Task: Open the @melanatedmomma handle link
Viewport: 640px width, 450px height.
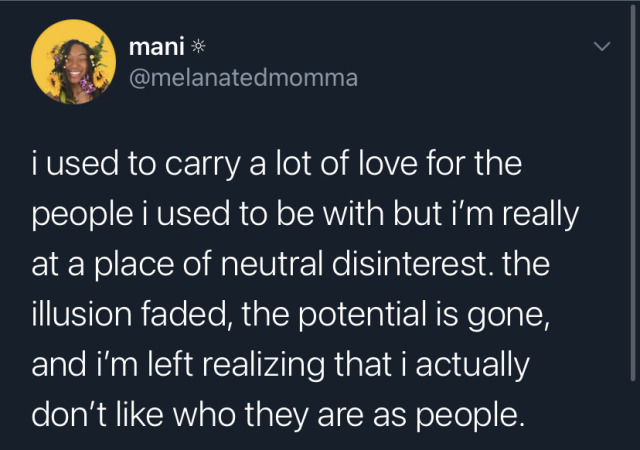Action: tap(243, 78)
